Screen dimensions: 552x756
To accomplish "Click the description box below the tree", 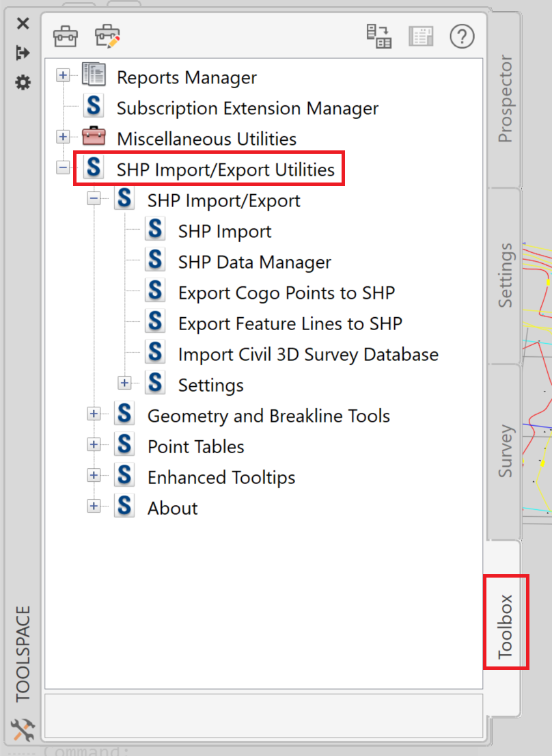I will click(264, 716).
